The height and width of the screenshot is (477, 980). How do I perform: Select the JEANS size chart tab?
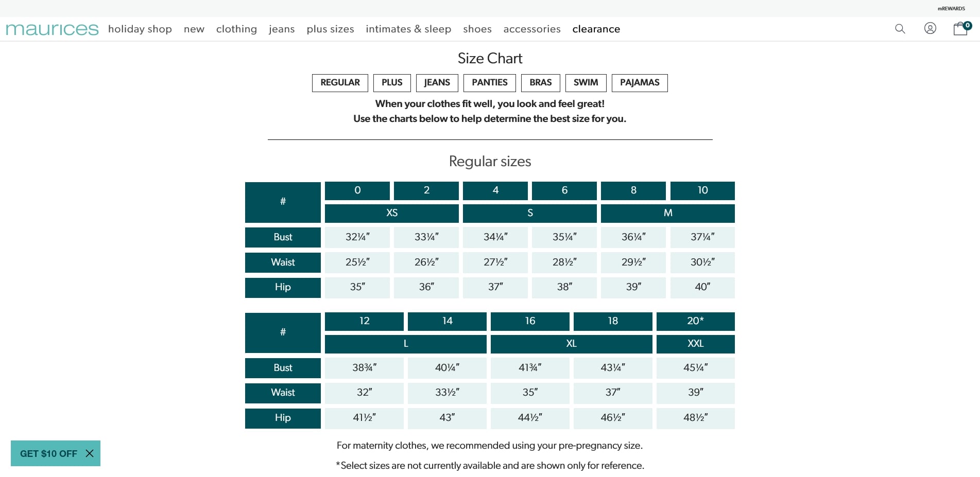click(437, 83)
